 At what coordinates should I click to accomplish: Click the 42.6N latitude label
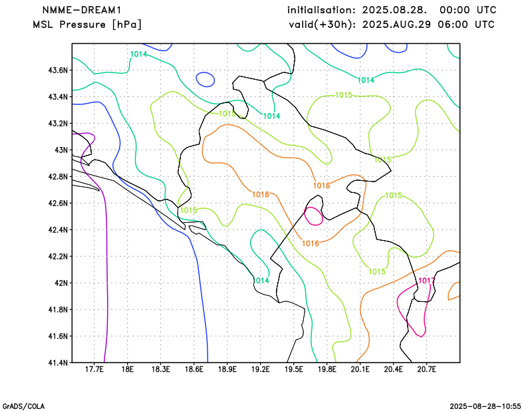pyautogui.click(x=58, y=204)
